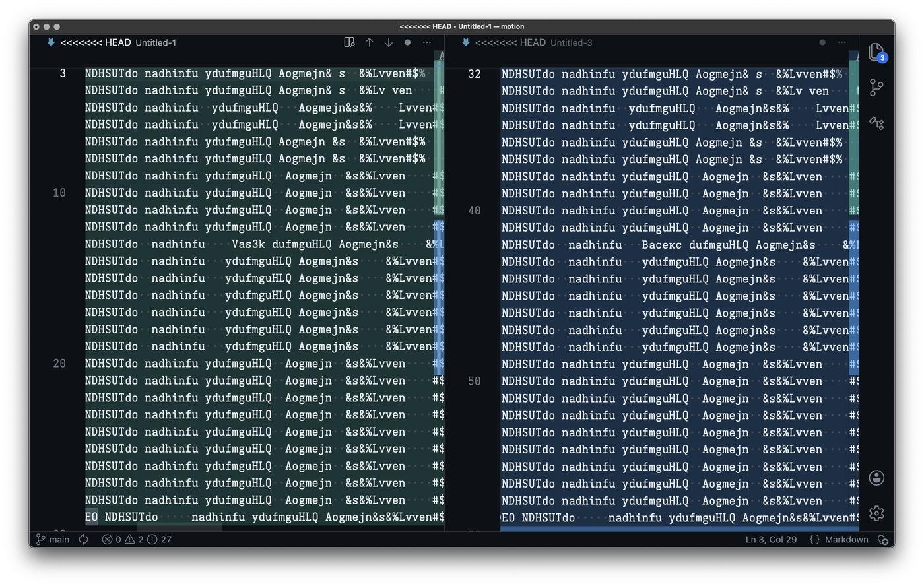The image size is (924, 586).
Task: Open the Explorer view with badge 3
Action: [x=876, y=52]
